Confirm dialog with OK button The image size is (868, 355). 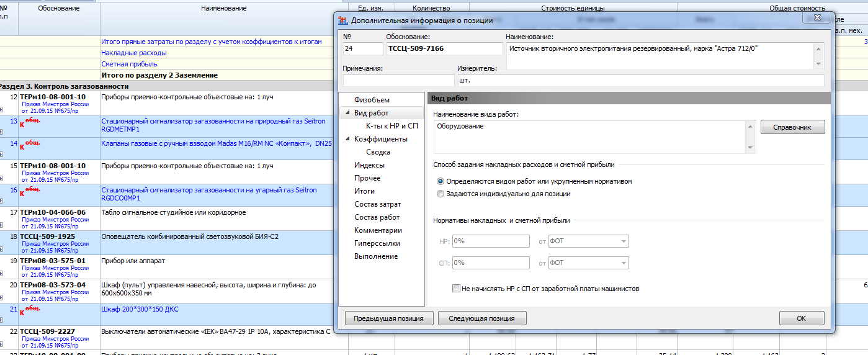(802, 318)
